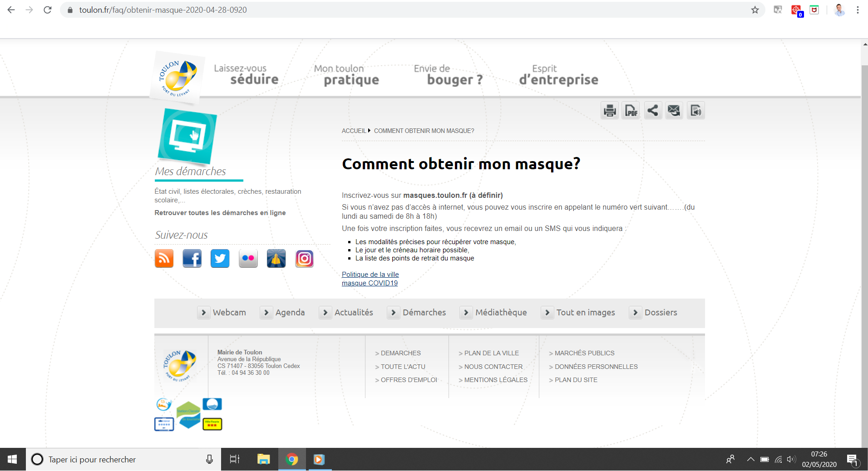Viewport: 868px width, 471px height.
Task: Export the page as PDF
Action: tap(631, 110)
